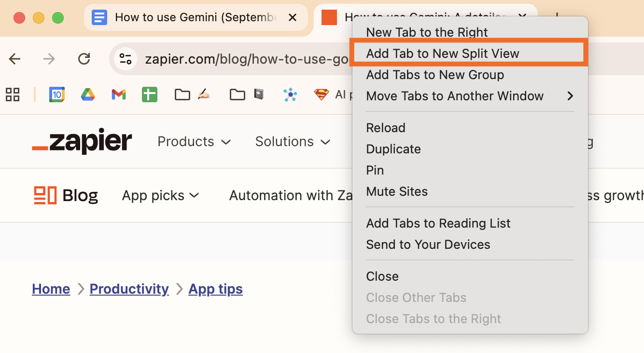The image size is (644, 353).
Task: Open the Google Sheets bookmark
Action: [150, 95]
